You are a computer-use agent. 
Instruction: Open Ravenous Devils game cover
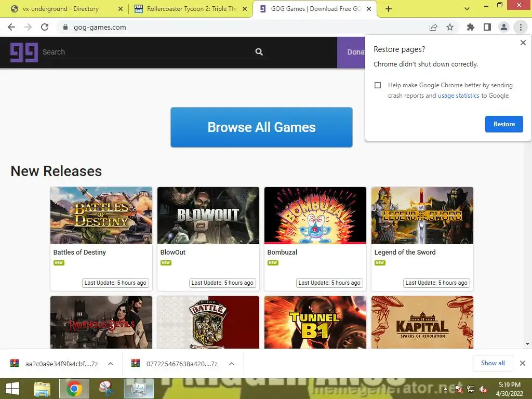click(x=101, y=322)
